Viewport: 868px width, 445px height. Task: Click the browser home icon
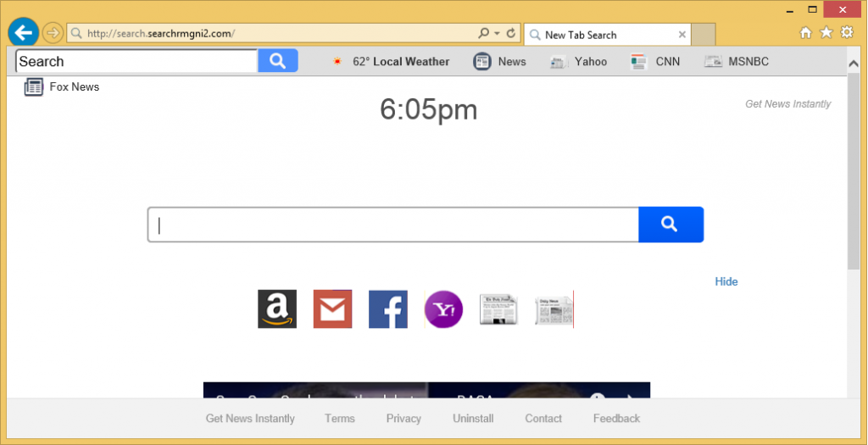click(x=805, y=33)
